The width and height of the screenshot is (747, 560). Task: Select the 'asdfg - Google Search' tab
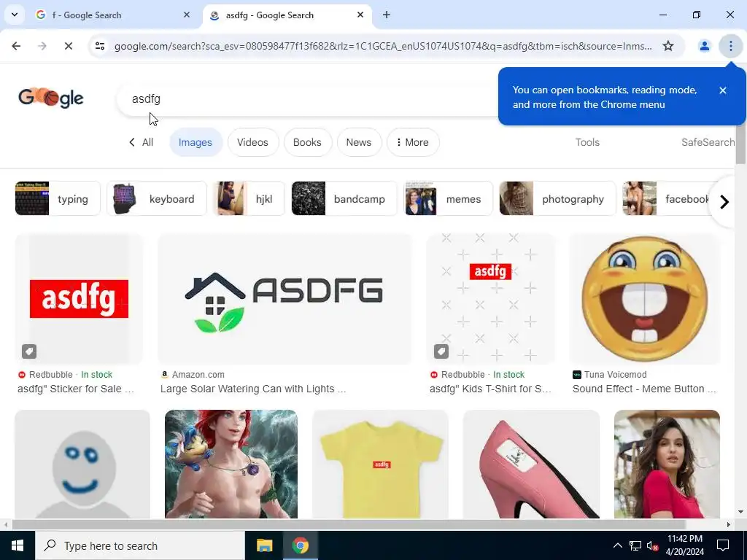click(287, 15)
